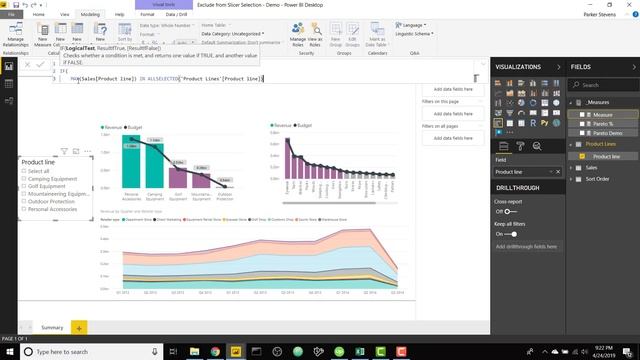
Task: Check Golf Equipment in the slicer
Action: click(x=24, y=186)
